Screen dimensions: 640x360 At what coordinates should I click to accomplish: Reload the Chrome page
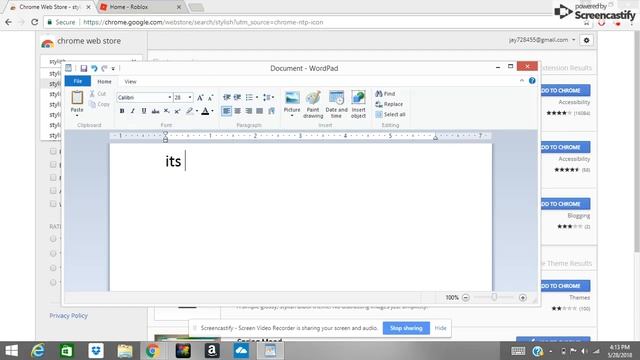pos(35,22)
